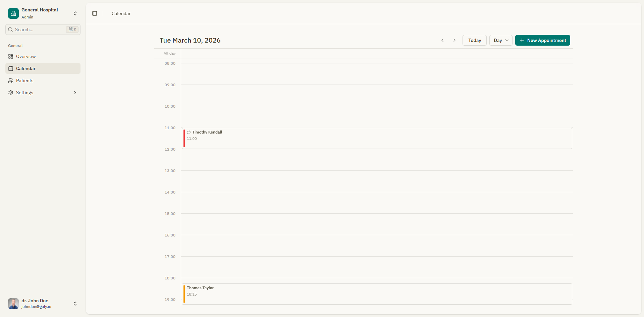Image resolution: width=644 pixels, height=317 pixels.
Task: Open the Patients section
Action: click(x=24, y=81)
